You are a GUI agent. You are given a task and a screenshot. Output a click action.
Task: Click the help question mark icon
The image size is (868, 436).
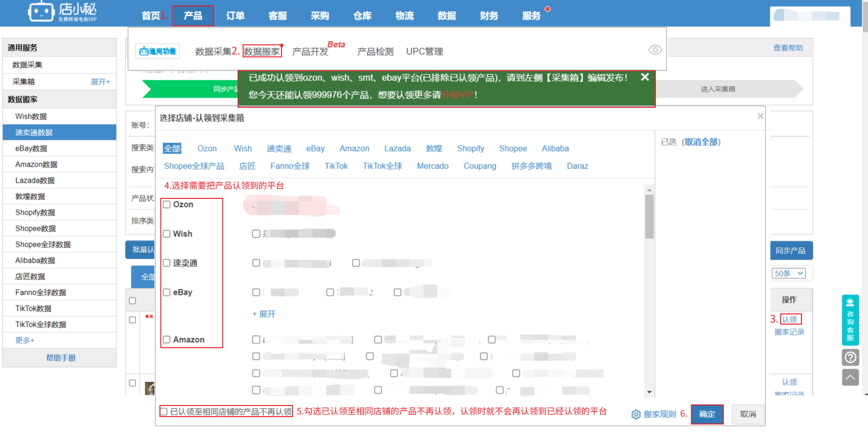click(850, 357)
